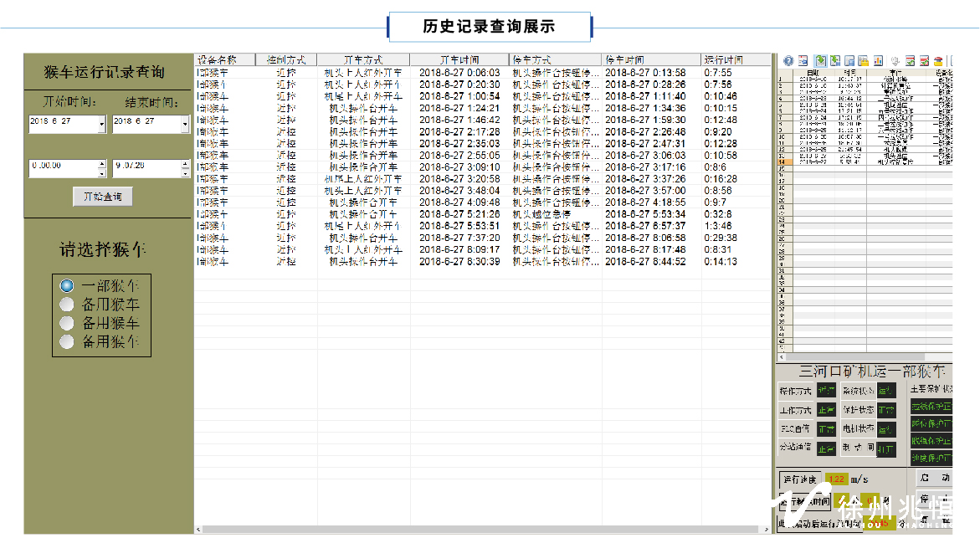Open the end date dropdown arrow

click(x=185, y=125)
